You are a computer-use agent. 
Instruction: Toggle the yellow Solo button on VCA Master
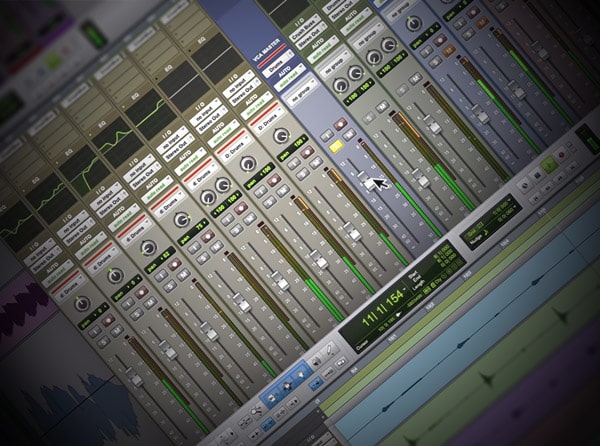click(x=336, y=146)
